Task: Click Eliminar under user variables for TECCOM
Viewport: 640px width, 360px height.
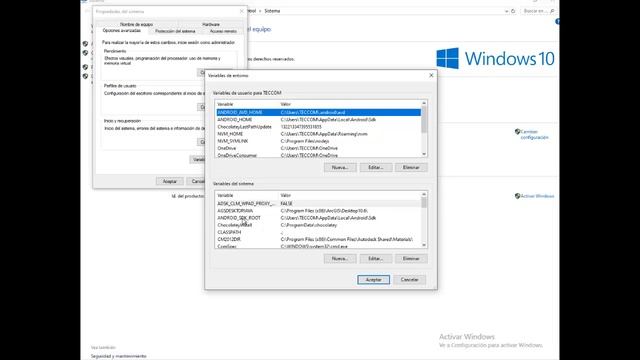Action: 411,167
